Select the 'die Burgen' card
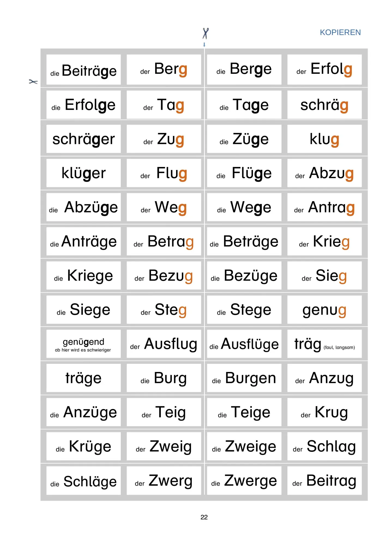Image resolution: width=392 pixels, height=545 pixels. tap(244, 378)
